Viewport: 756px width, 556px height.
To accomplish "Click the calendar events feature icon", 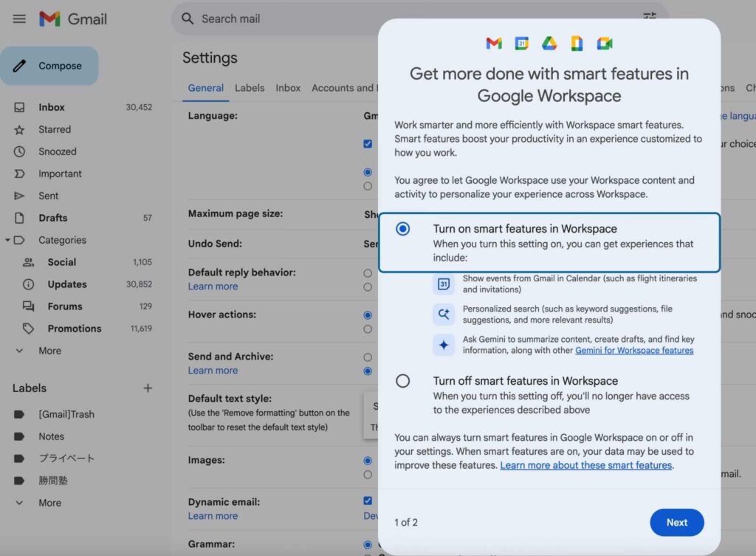I will tap(444, 284).
